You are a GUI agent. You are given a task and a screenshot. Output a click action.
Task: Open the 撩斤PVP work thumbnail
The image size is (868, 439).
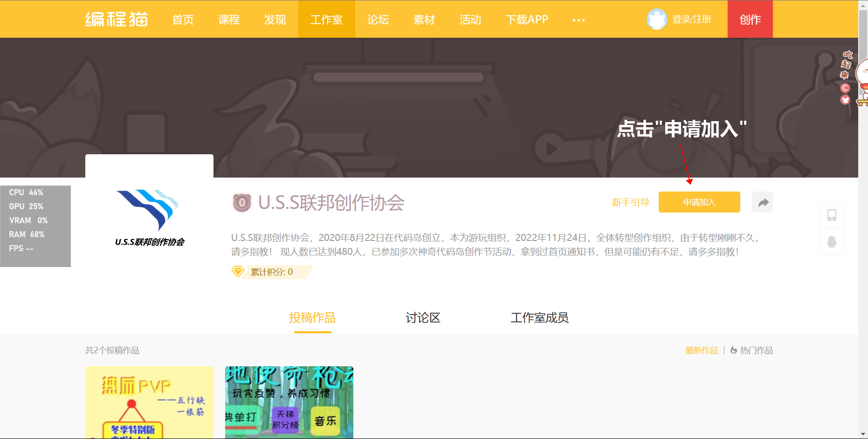click(149, 402)
